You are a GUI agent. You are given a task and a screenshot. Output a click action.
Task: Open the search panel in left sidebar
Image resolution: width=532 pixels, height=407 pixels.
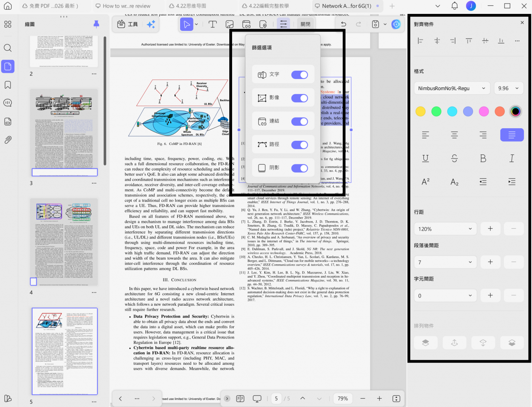coord(8,48)
